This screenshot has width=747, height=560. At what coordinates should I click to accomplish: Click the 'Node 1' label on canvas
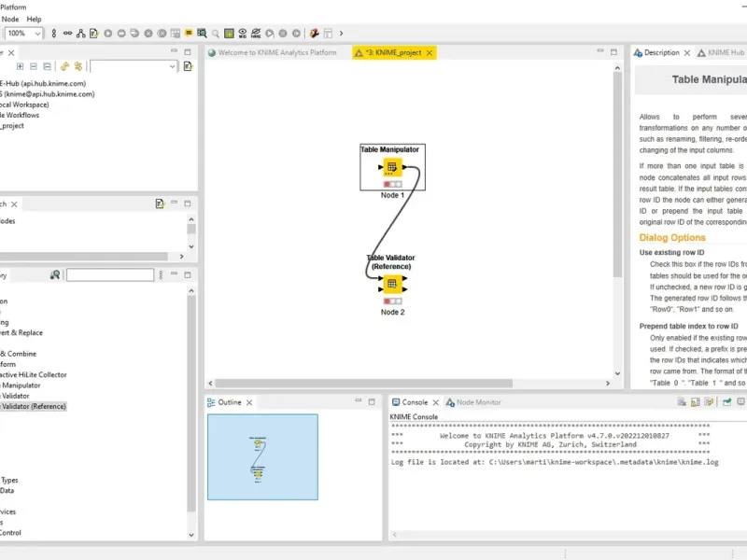392,195
